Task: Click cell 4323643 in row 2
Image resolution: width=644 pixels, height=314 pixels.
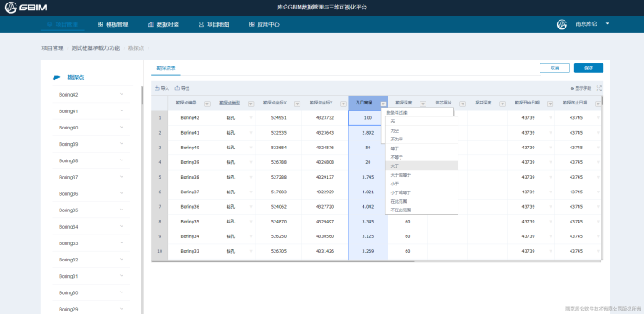Action: coord(325,133)
